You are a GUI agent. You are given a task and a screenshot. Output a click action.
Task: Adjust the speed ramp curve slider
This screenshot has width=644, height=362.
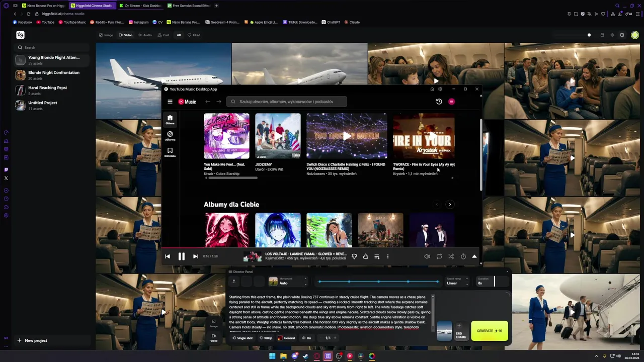coord(378,282)
